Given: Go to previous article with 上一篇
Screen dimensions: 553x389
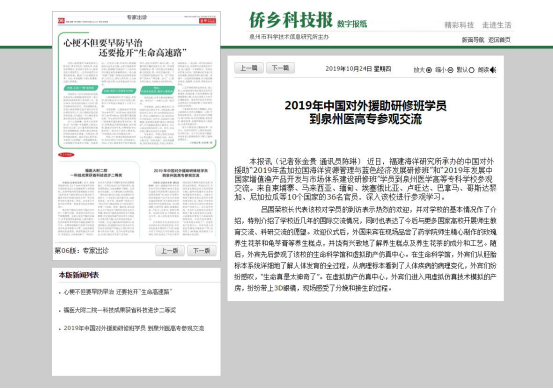Looking at the screenshot, I should click(249, 68).
